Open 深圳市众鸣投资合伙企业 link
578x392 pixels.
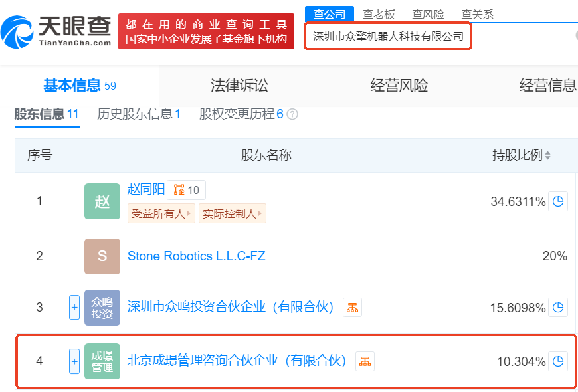tap(231, 307)
